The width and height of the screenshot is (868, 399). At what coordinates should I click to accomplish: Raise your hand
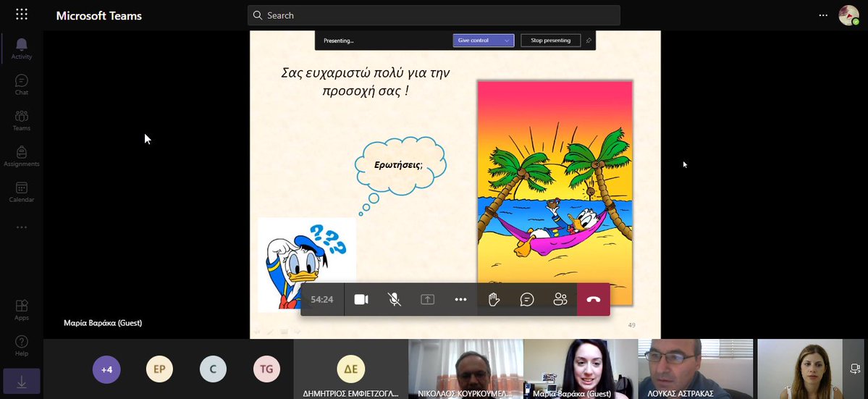[494, 299]
